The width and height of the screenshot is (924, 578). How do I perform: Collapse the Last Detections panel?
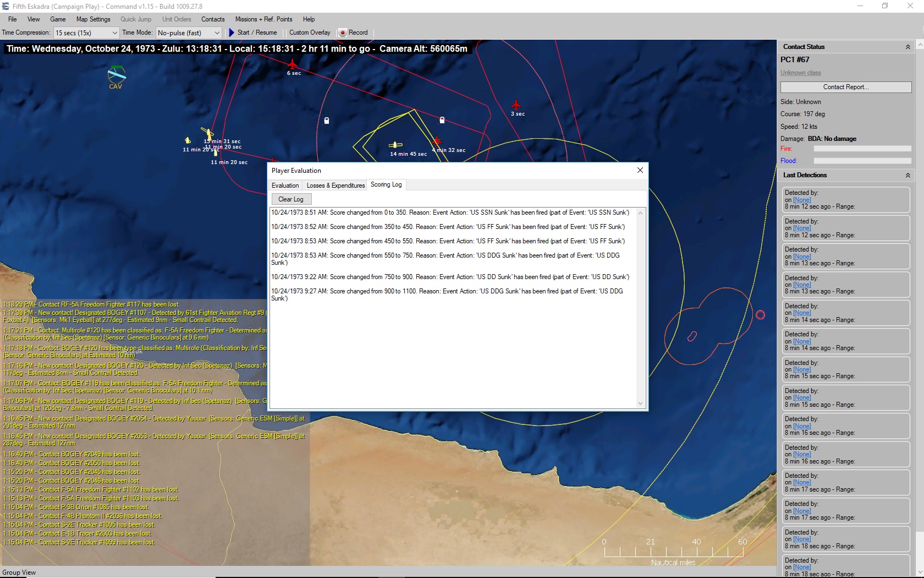click(908, 175)
